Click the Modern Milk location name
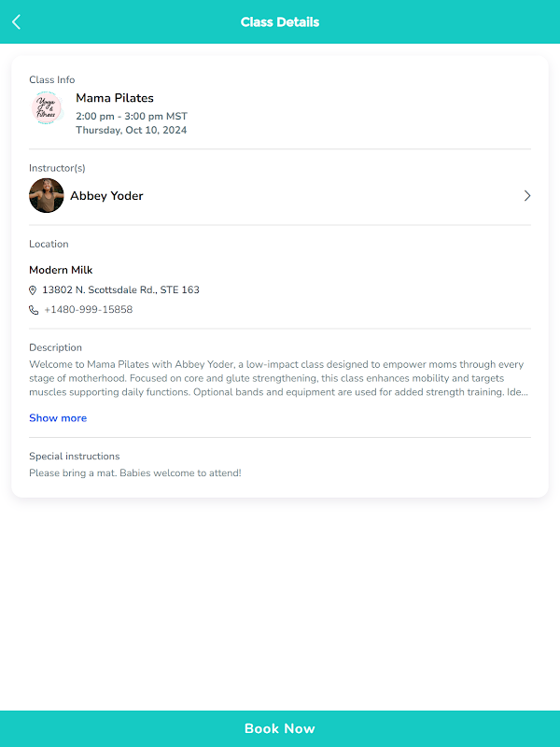 click(61, 270)
